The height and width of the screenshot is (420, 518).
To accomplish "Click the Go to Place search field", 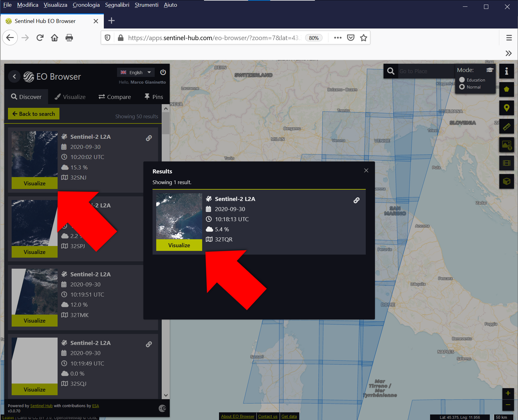I will coord(426,71).
